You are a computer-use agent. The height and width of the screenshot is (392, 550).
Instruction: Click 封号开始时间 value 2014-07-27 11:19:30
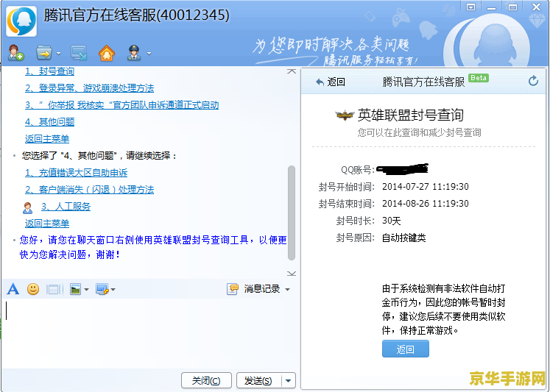pos(425,186)
